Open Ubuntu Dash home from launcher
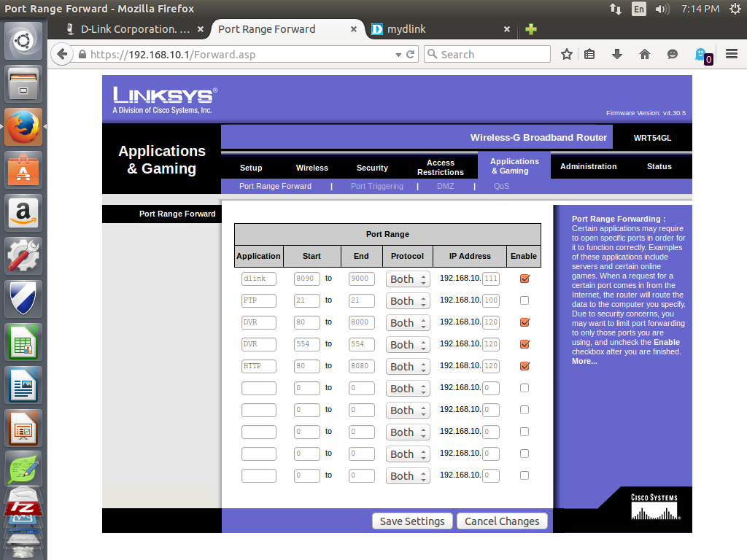The image size is (747, 560). 23,41
